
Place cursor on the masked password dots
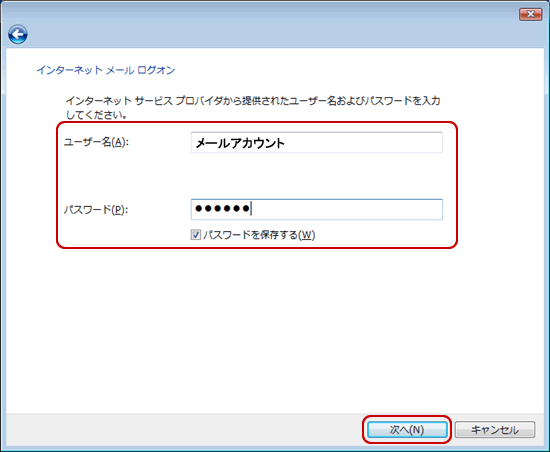pyautogui.click(x=222, y=209)
